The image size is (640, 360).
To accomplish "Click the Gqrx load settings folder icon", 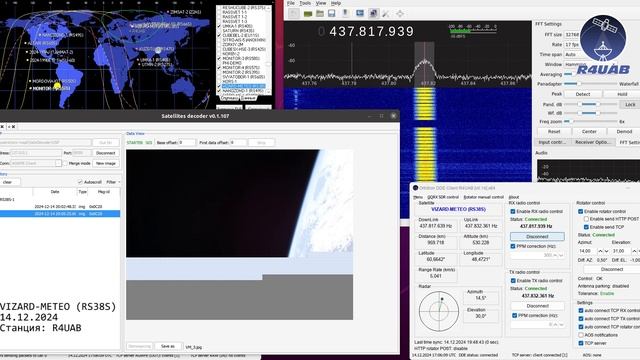I will click(320, 13).
